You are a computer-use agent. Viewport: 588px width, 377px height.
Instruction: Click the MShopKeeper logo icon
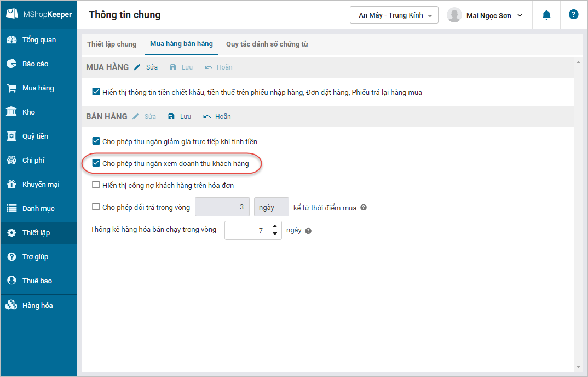tap(12, 14)
